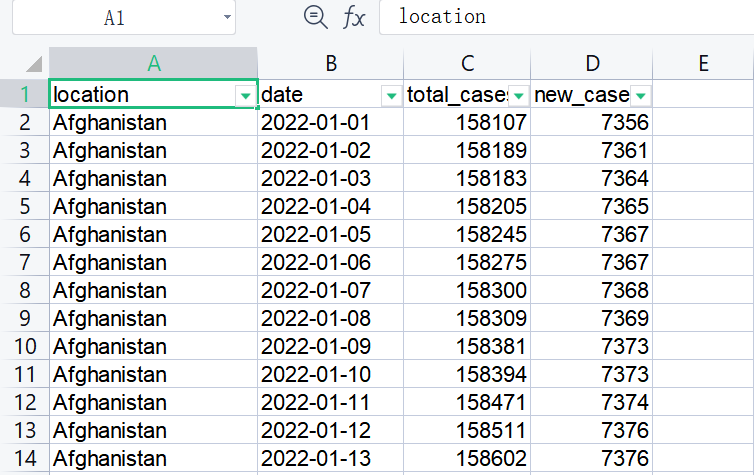Click the zoom magnifier icon beside formula bar
Viewport: 754px width, 475px height.
(x=315, y=16)
